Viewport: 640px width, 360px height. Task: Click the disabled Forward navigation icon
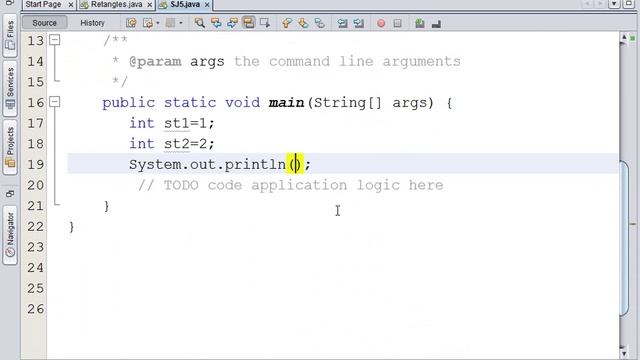pyautogui.click(x=171, y=23)
